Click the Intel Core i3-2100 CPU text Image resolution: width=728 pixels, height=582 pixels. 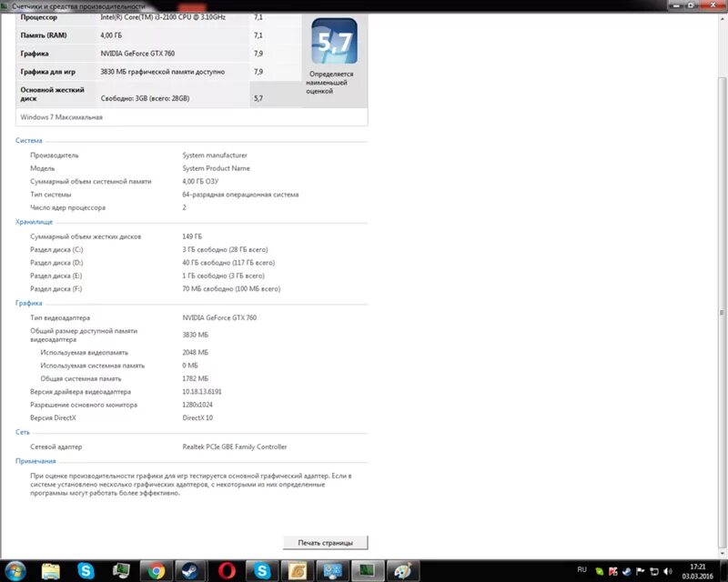click(163, 17)
